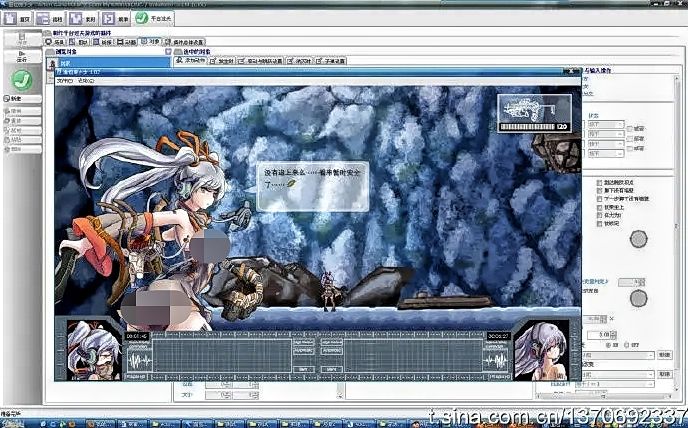Click the left waveform display in HUD
Viewport: 688px width, 428px height.
(140, 361)
